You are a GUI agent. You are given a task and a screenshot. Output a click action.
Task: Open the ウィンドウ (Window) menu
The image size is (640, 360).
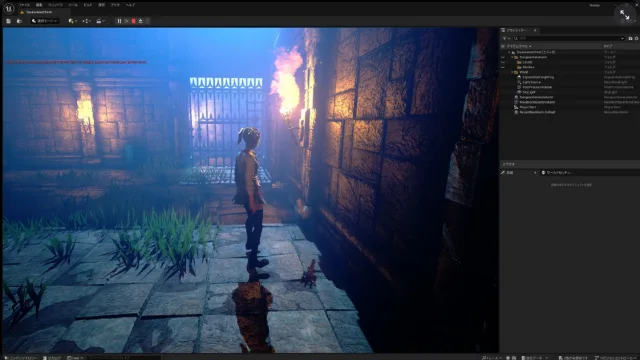[x=56, y=5]
